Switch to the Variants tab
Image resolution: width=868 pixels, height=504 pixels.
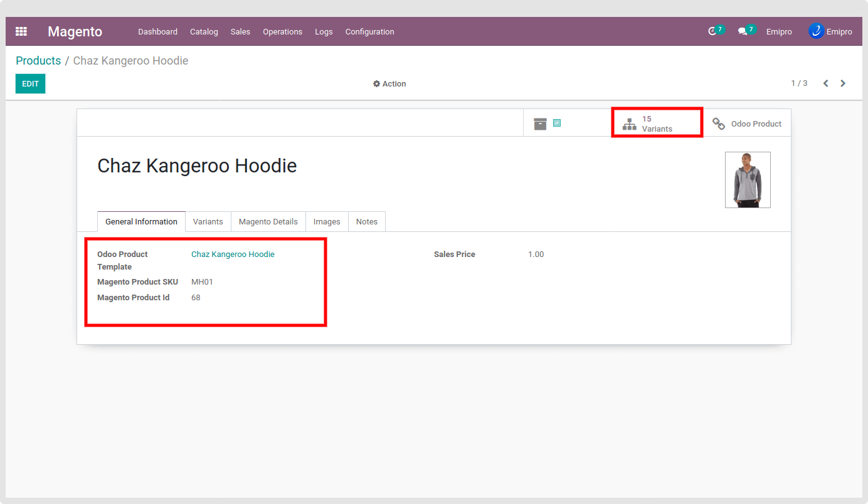pyautogui.click(x=208, y=222)
